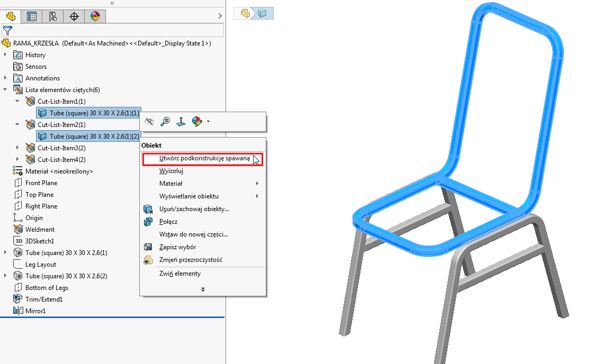Screen dimensions: 594x364
Task: Click the Sensors folder icon
Action: (x=18, y=67)
